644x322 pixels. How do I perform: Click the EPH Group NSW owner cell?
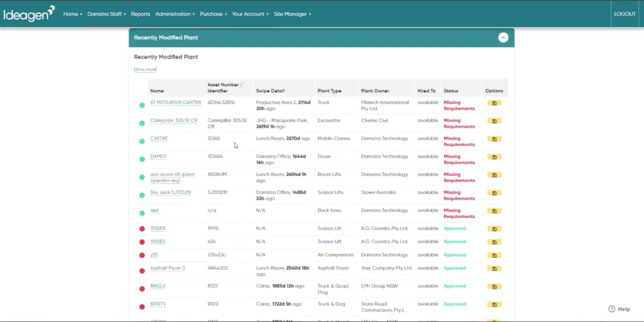pos(379,286)
